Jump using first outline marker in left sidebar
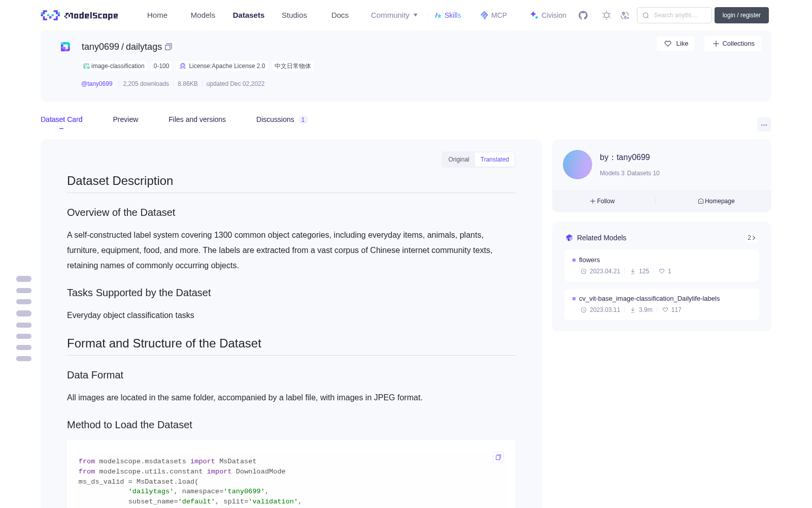Image resolution: width=812 pixels, height=508 pixels. pyautogui.click(x=24, y=279)
